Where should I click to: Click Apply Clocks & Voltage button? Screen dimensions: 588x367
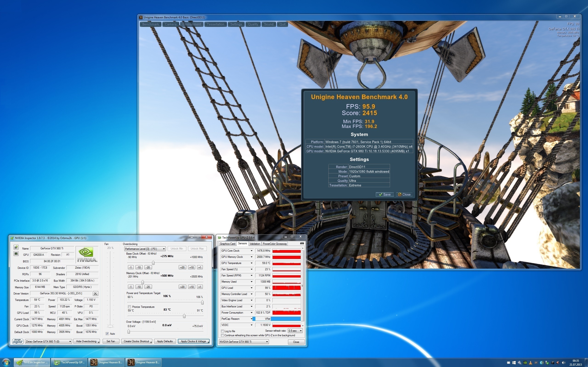pos(193,341)
